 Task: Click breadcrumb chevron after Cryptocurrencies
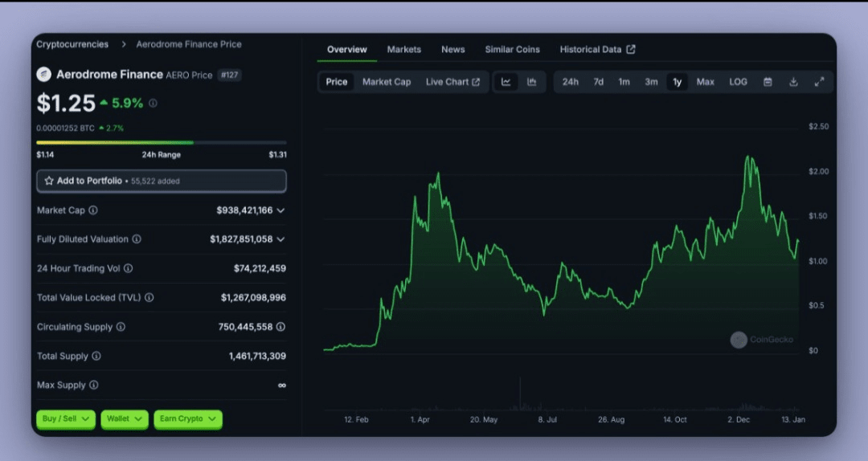(124, 44)
